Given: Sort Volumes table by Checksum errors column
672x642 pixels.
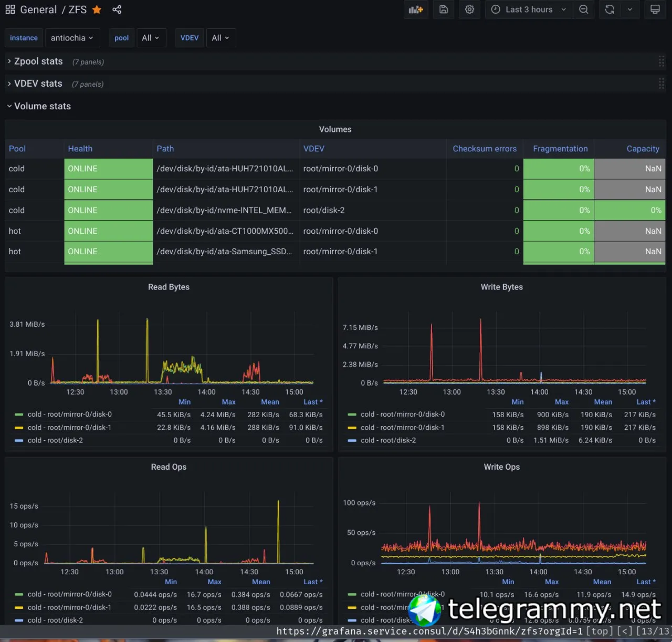Looking at the screenshot, I should 484,149.
